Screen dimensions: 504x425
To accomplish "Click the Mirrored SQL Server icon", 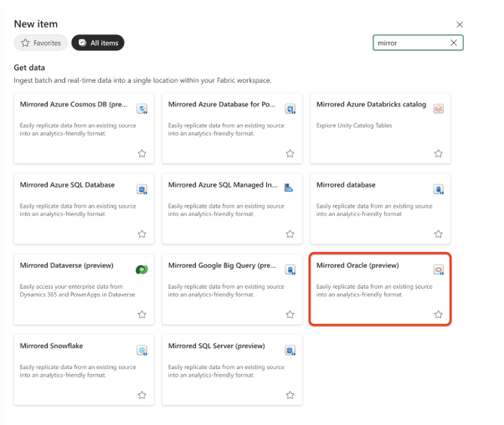I will pyautogui.click(x=290, y=349).
